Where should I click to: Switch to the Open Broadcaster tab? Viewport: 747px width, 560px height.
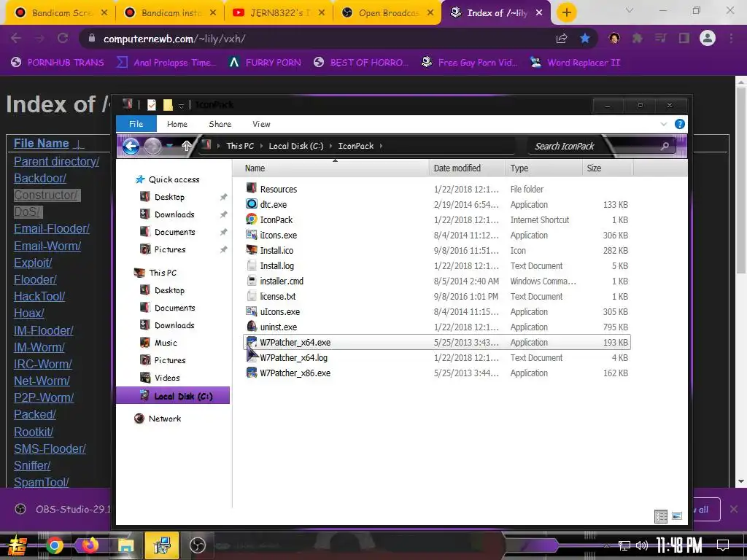click(x=387, y=13)
